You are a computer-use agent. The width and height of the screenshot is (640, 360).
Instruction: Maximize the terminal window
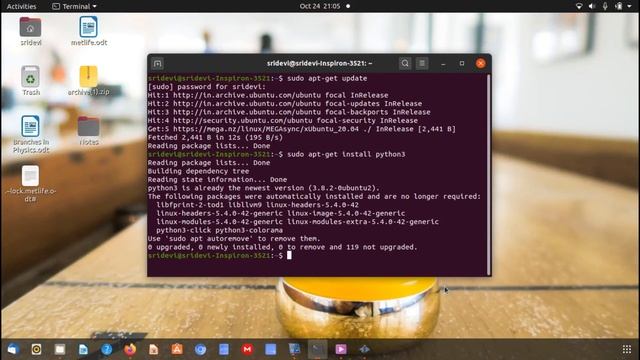pyautogui.click(x=462, y=63)
